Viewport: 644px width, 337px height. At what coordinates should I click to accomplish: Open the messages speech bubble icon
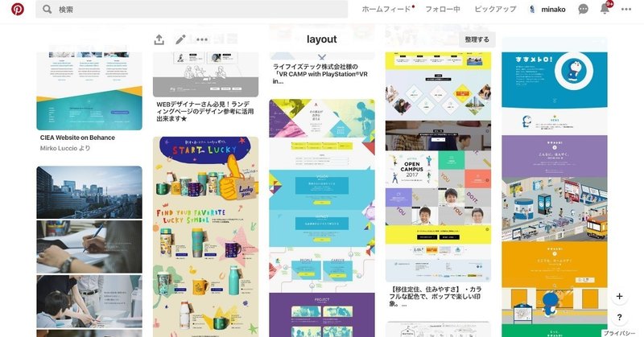(x=583, y=9)
